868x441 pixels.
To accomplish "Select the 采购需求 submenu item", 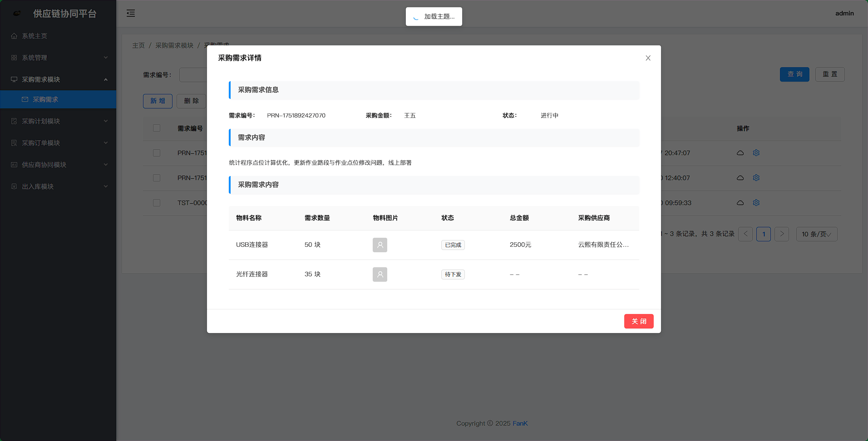I will pos(45,99).
